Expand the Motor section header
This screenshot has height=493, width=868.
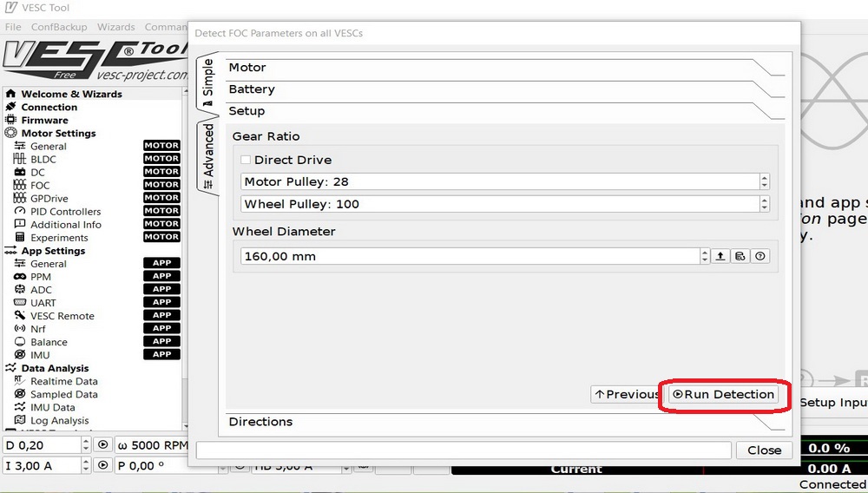[247, 68]
